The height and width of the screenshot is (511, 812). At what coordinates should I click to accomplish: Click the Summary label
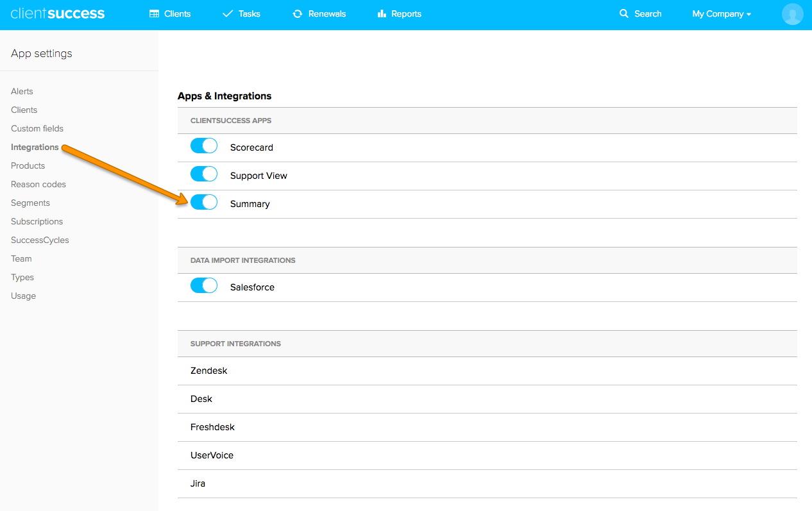tap(250, 204)
